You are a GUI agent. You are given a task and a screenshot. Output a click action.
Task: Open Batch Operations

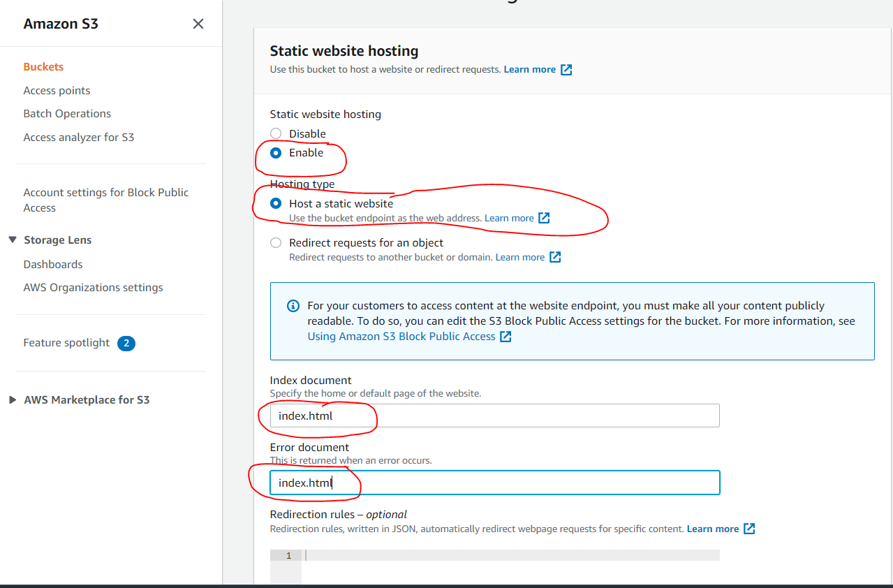(x=67, y=114)
